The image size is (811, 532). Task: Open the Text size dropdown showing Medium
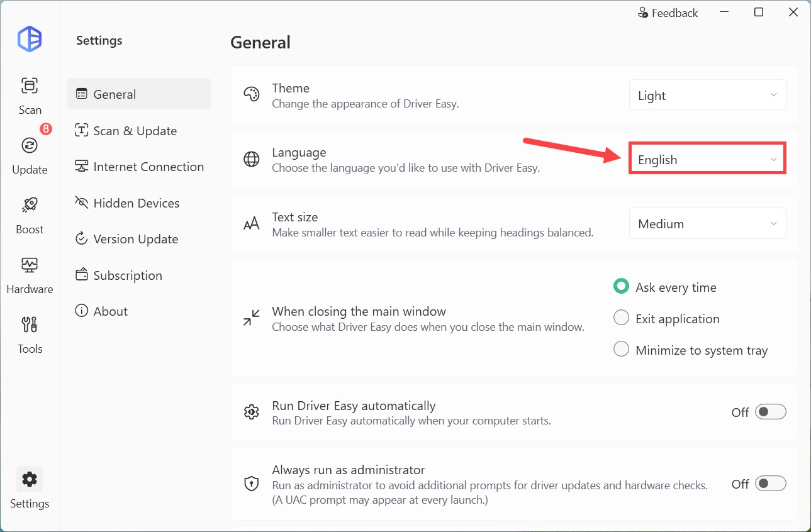pyautogui.click(x=707, y=224)
